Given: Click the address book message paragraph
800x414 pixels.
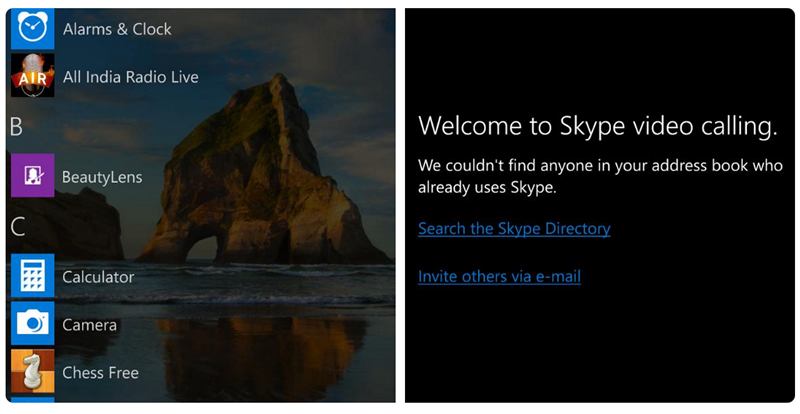Looking at the screenshot, I should pos(600,177).
